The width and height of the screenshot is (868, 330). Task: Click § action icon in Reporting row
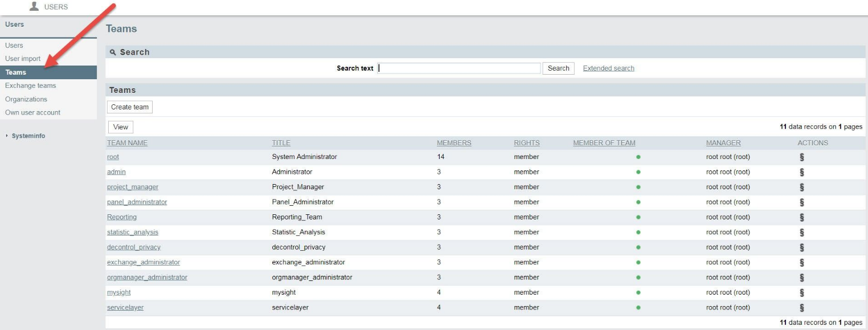tap(802, 217)
